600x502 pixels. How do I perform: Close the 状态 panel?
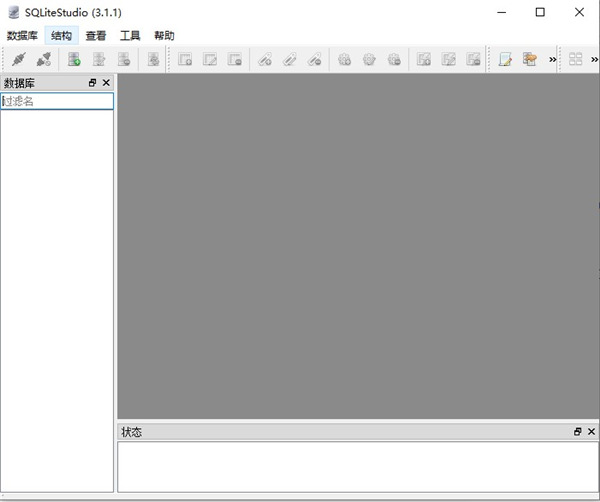point(592,432)
